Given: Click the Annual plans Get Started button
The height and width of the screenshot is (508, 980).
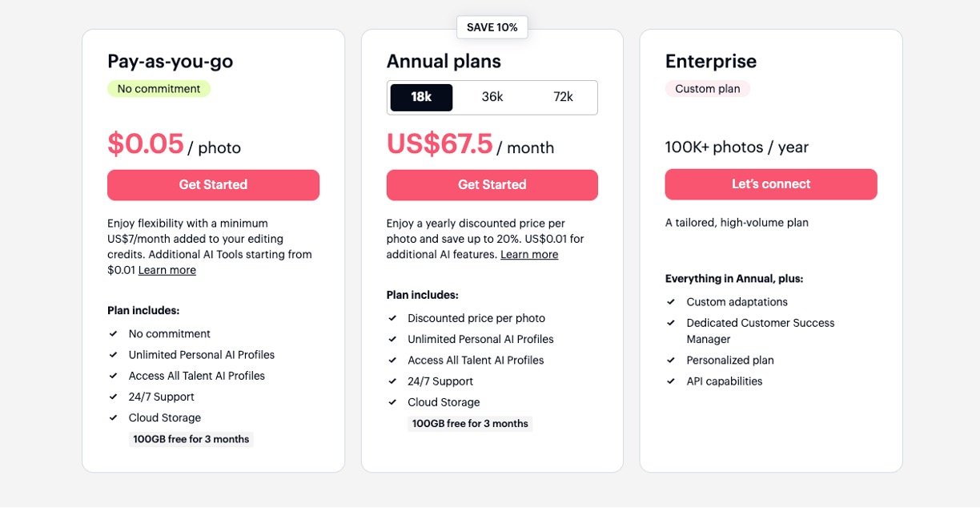Looking at the screenshot, I should pyautogui.click(x=492, y=185).
